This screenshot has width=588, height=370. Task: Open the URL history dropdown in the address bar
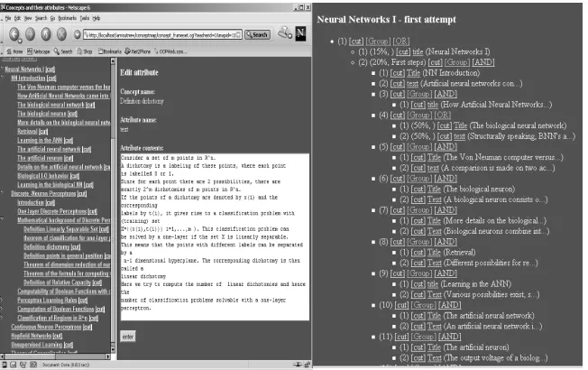[x=239, y=35]
